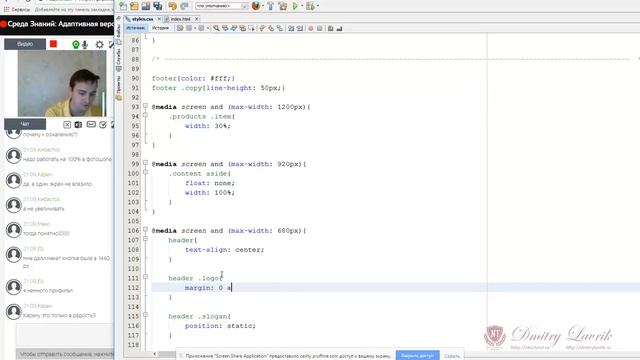640x360 pixels.
Task: Click the Build Project hammer icon
Action: click(x=271, y=6)
